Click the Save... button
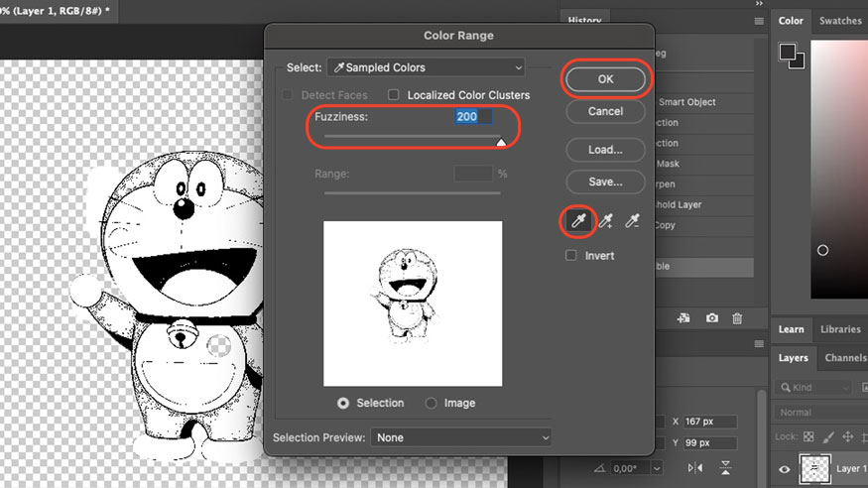Viewport: 868px width, 488px height. [x=605, y=182]
